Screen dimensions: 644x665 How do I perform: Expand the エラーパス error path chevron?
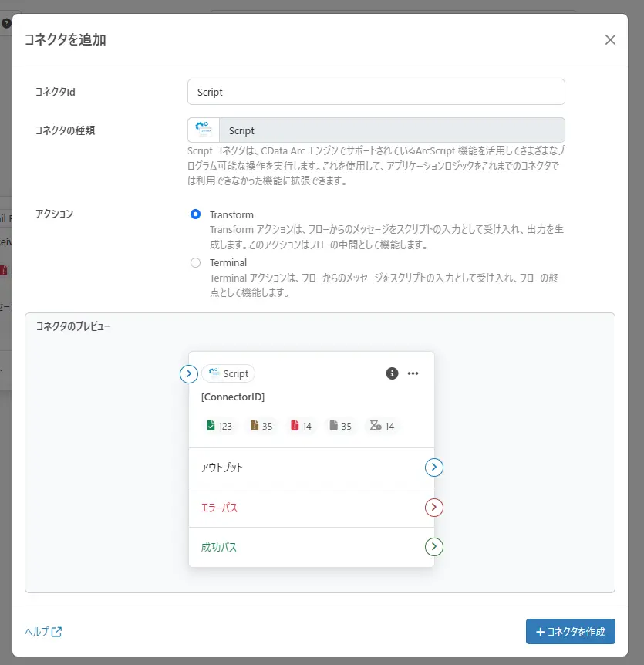coord(433,508)
